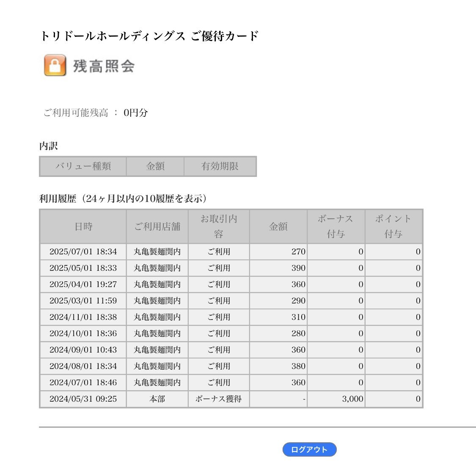Select date cell 2025/07/01 18:34
476x474 pixels.
tap(83, 252)
